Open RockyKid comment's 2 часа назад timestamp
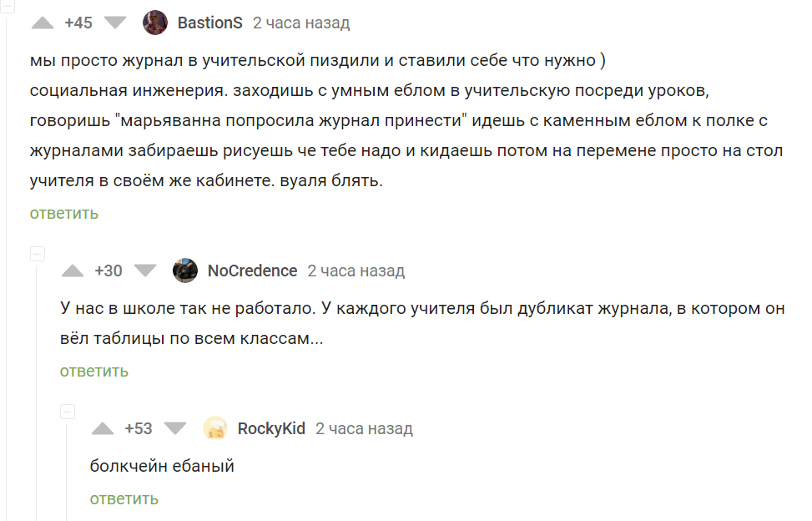 [364, 428]
